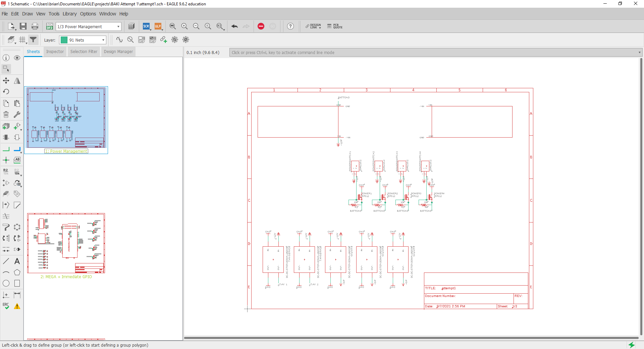The height and width of the screenshot is (349, 644).
Task: Open the Draw menu
Action: [x=28, y=14]
